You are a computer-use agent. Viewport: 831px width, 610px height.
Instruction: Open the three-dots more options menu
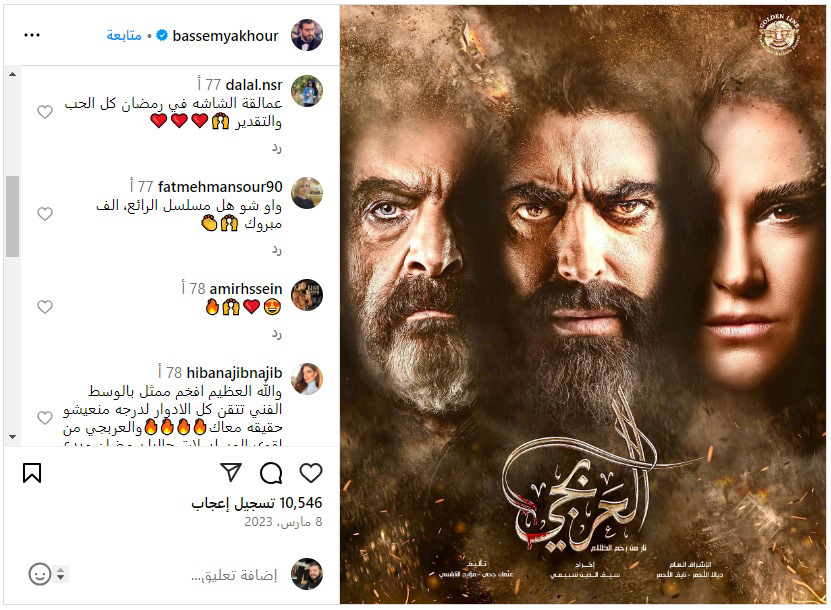click(x=32, y=35)
